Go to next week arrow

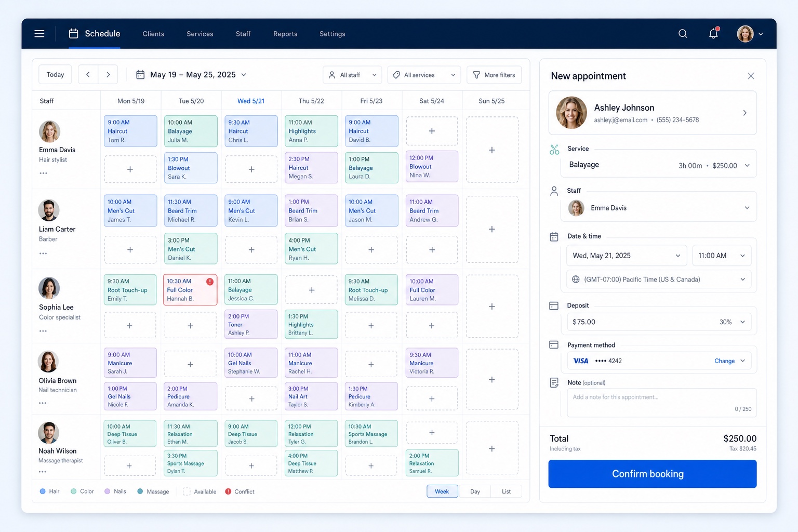click(108, 75)
